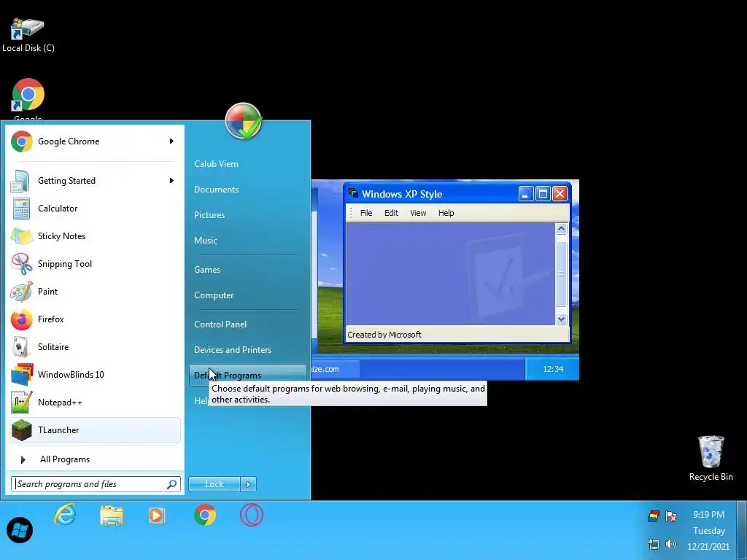Select Default Programs
Screen dimensions: 747x560
click(x=247, y=376)
